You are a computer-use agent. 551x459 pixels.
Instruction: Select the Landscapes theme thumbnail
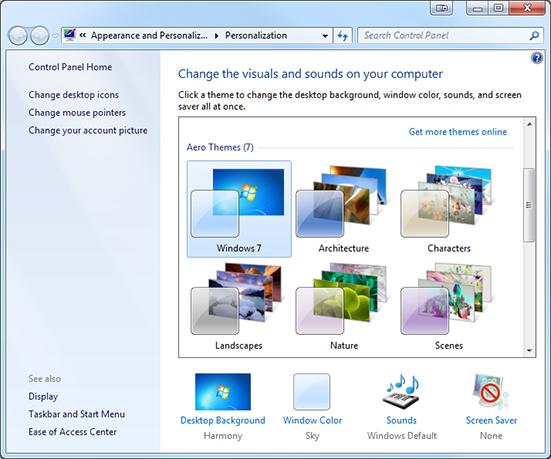(239, 306)
